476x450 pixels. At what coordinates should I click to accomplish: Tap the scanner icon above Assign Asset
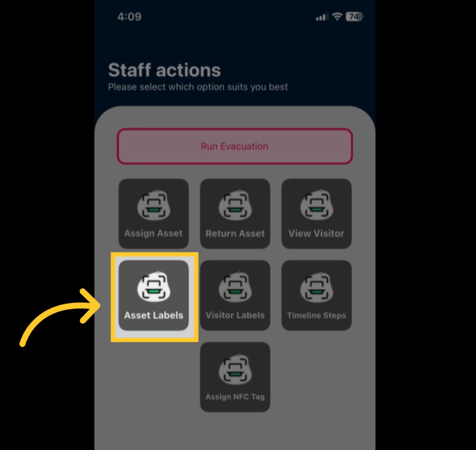[x=153, y=205]
